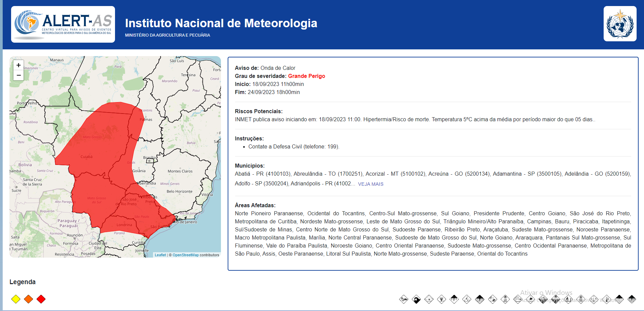Screen dimensions: 644x311
Task: Click the tornado funnel hazard icon
Action: 441,299
